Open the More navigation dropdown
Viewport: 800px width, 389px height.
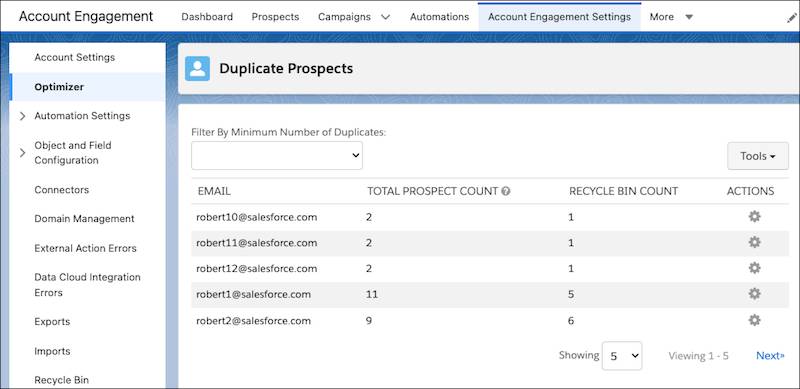pyautogui.click(x=671, y=17)
